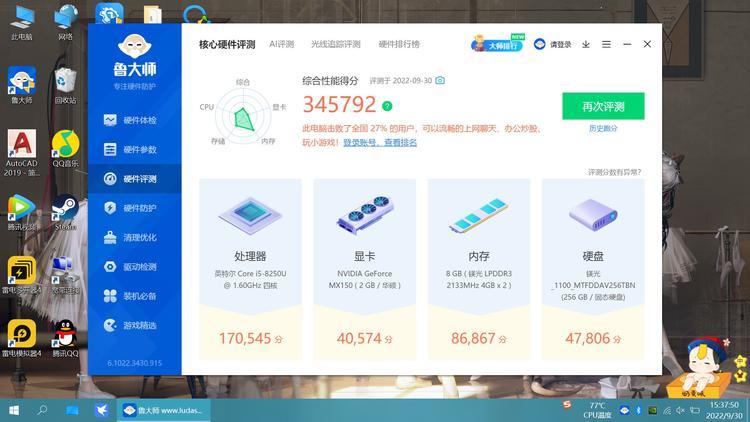Open 硬件参数 hardware parameters page
Screen dimensions: 750x422
[138, 150]
